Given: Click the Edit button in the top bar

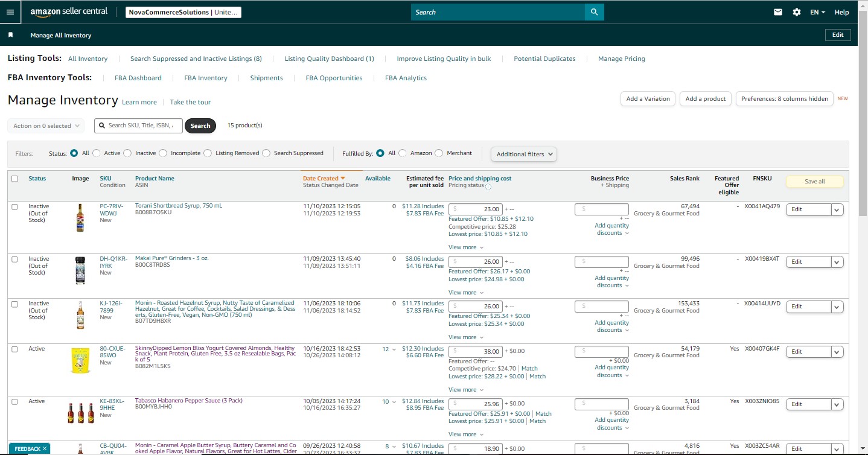Looking at the screenshot, I should 838,35.
